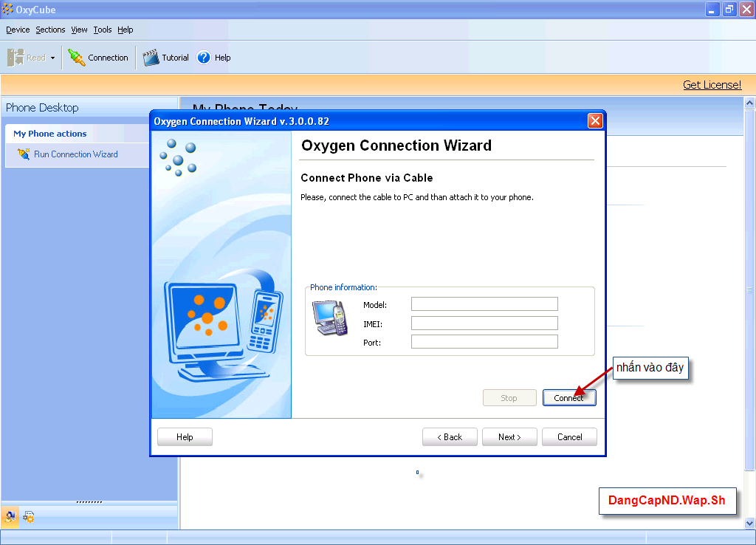Click the Phone Desktop panel title

coord(42,108)
